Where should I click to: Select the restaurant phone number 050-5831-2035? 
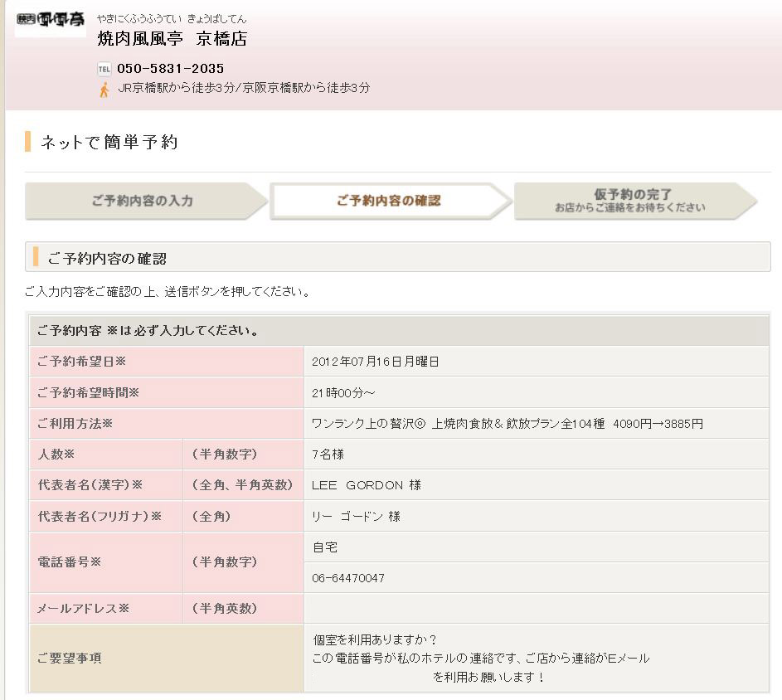click(170, 69)
